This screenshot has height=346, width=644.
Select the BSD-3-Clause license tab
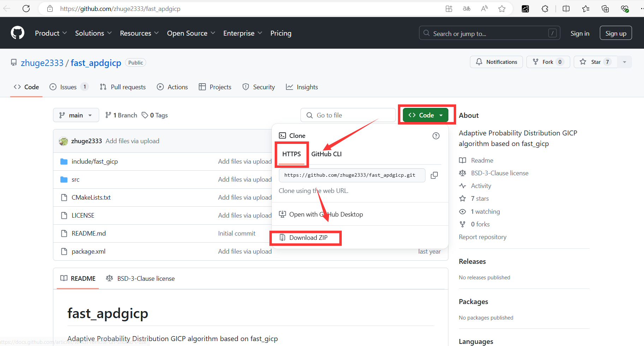(140, 279)
